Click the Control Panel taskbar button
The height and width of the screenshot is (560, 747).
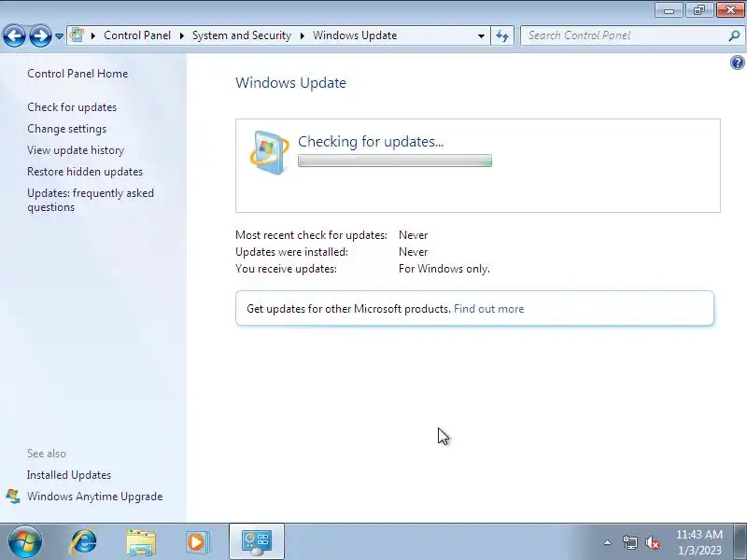click(x=257, y=542)
